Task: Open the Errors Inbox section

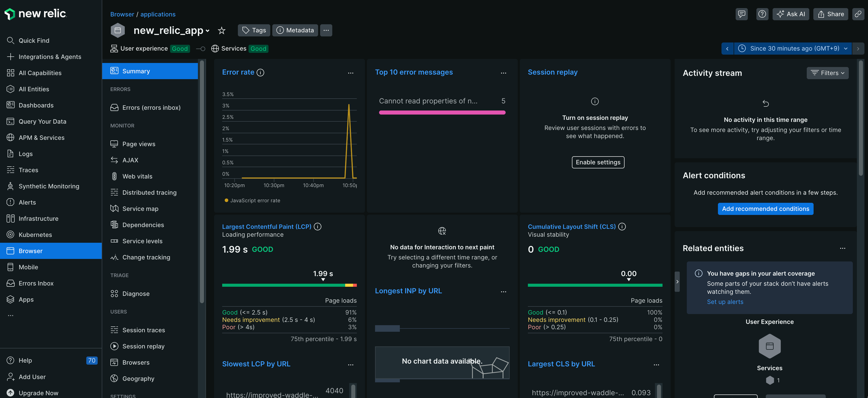Action: [36, 283]
